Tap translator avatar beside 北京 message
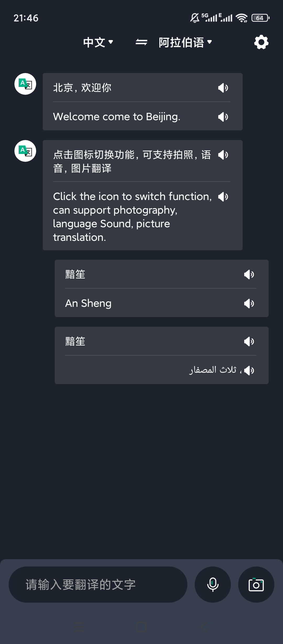The height and width of the screenshot is (644, 283). pos(25,84)
